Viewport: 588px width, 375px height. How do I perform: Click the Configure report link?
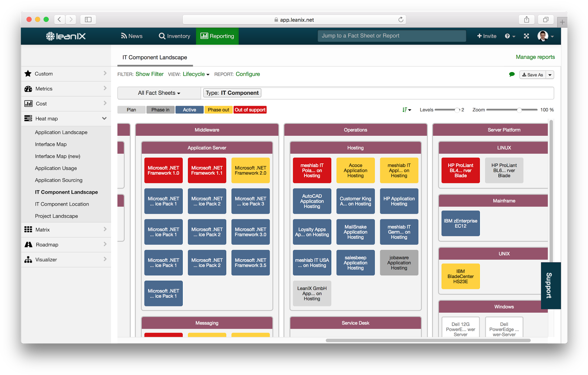tap(248, 74)
